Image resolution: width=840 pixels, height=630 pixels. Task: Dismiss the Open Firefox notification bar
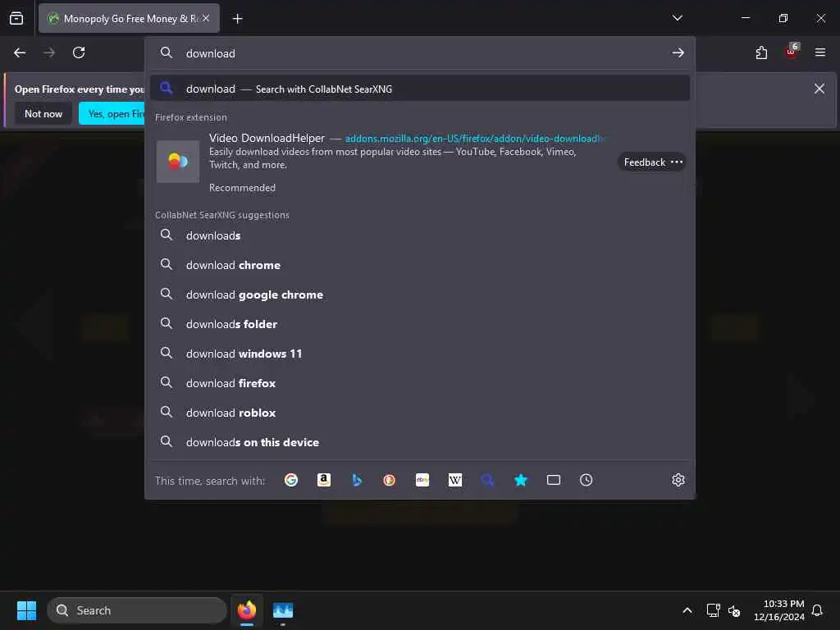pos(819,89)
